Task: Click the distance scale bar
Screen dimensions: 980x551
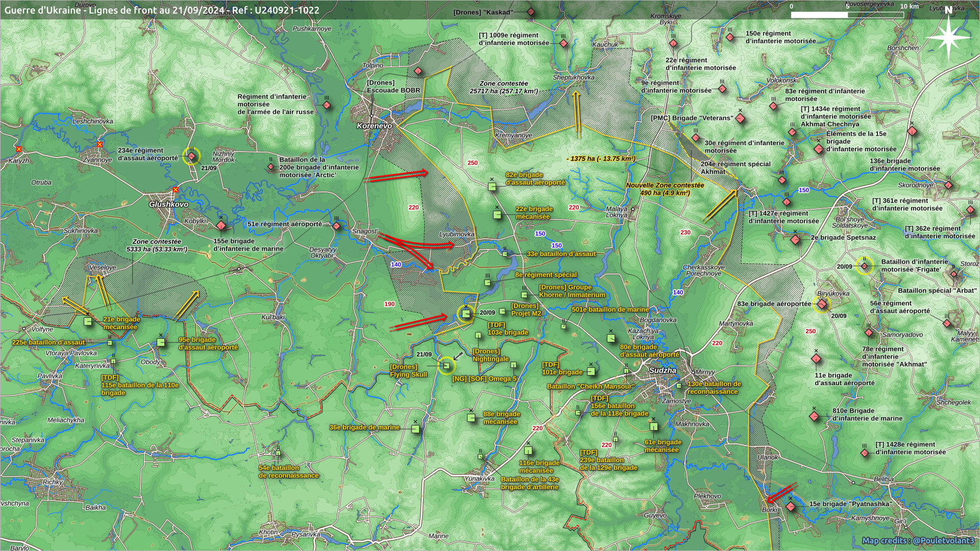Action: point(847,15)
